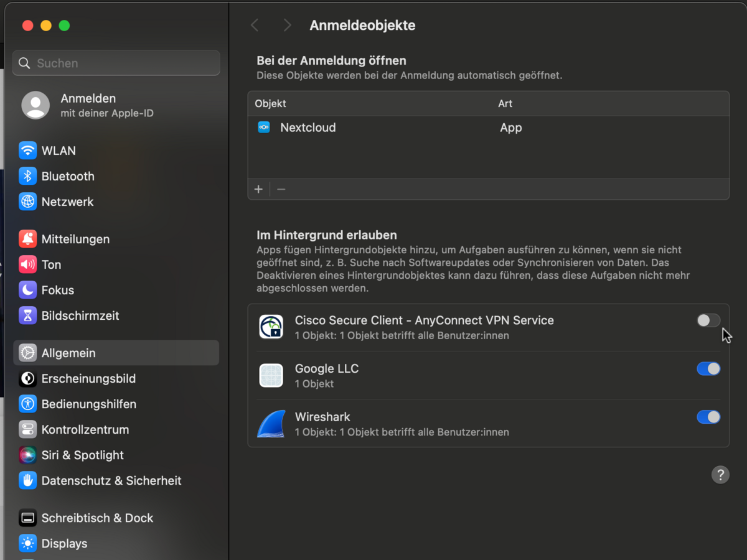Screen dimensions: 747x560
Task: Click the Bildschirmzeit hourglass icon
Action: pyautogui.click(x=27, y=315)
